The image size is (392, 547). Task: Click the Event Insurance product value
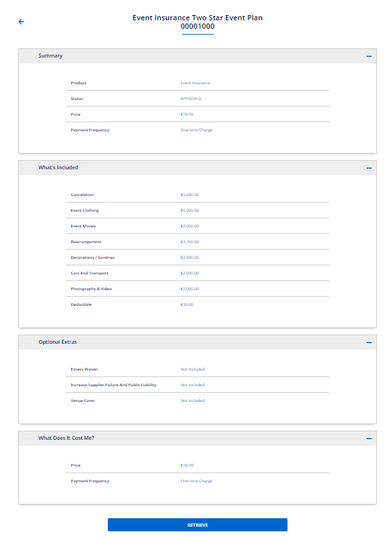click(195, 83)
